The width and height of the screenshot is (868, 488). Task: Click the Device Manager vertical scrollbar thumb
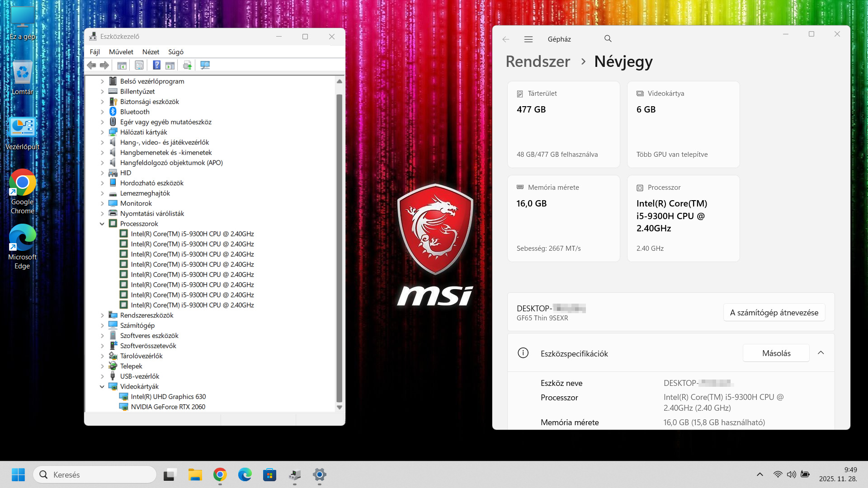[x=339, y=249]
